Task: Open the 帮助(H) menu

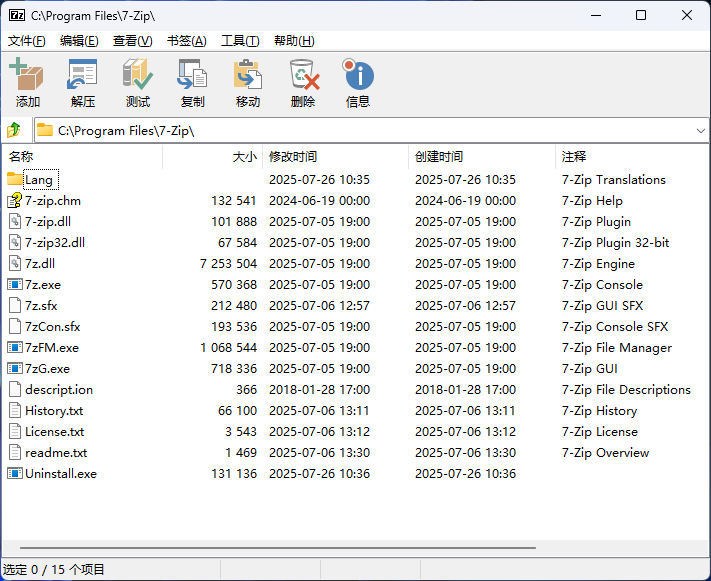Action: [x=294, y=41]
